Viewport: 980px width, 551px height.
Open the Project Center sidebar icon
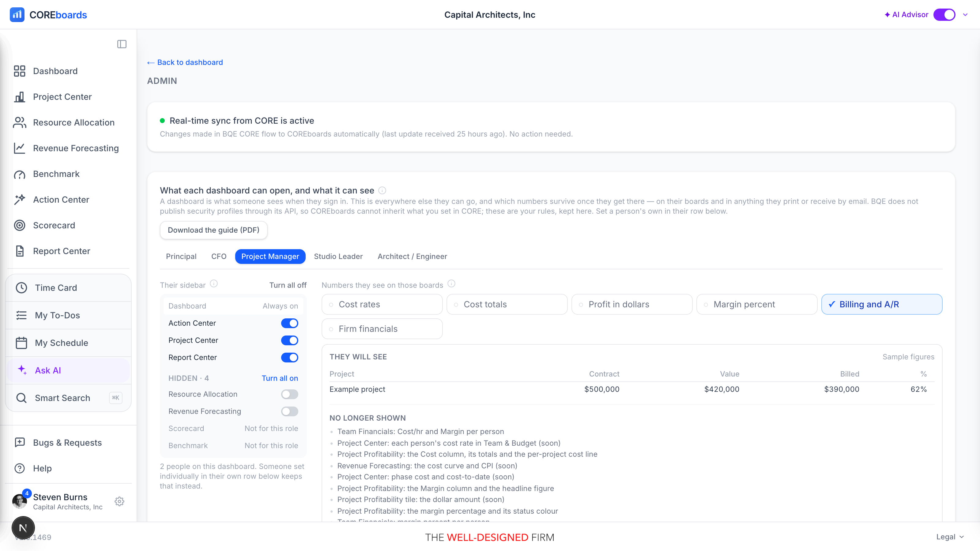pyautogui.click(x=19, y=97)
